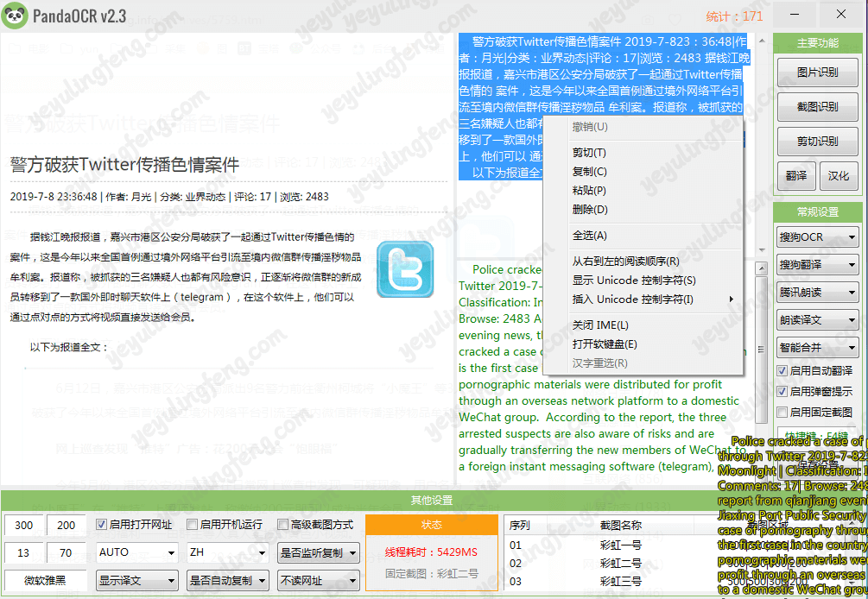Click the 截图识别 button
The width and height of the screenshot is (868, 599).
click(818, 107)
